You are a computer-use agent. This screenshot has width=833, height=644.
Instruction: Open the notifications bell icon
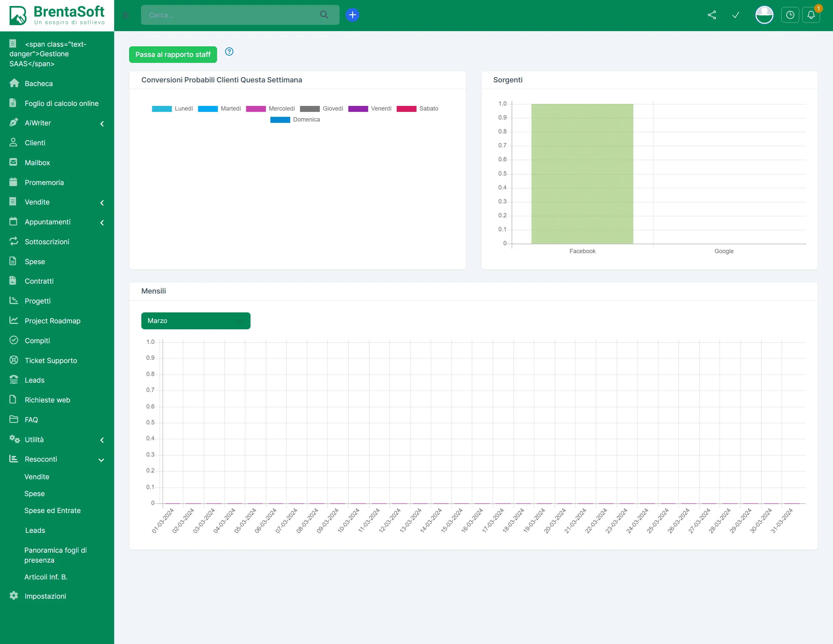[811, 15]
